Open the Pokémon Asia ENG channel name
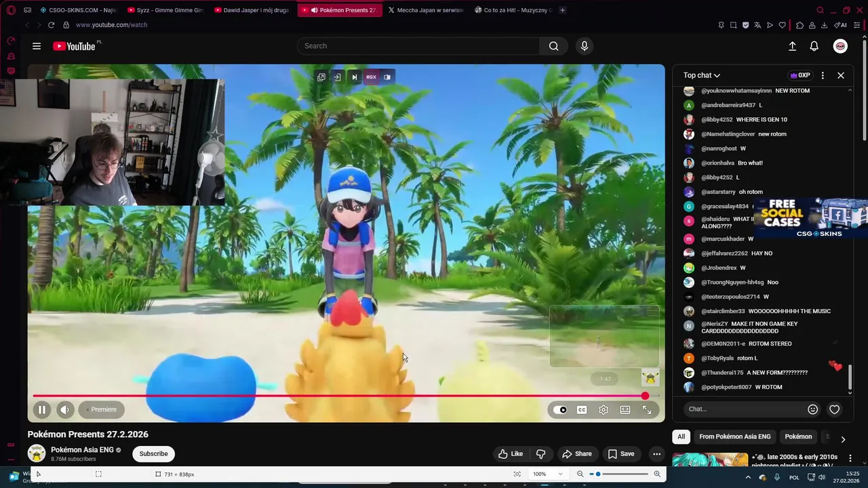The image size is (868, 488). [82, 450]
